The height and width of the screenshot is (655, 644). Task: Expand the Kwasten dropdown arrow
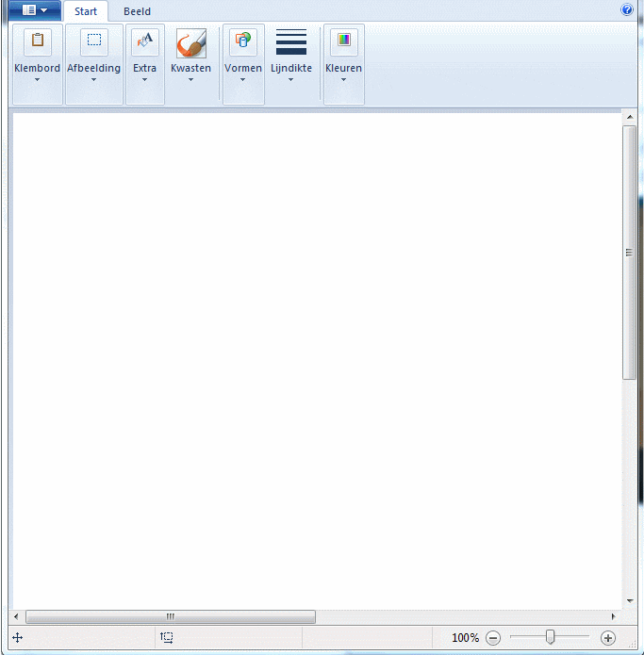(190, 80)
